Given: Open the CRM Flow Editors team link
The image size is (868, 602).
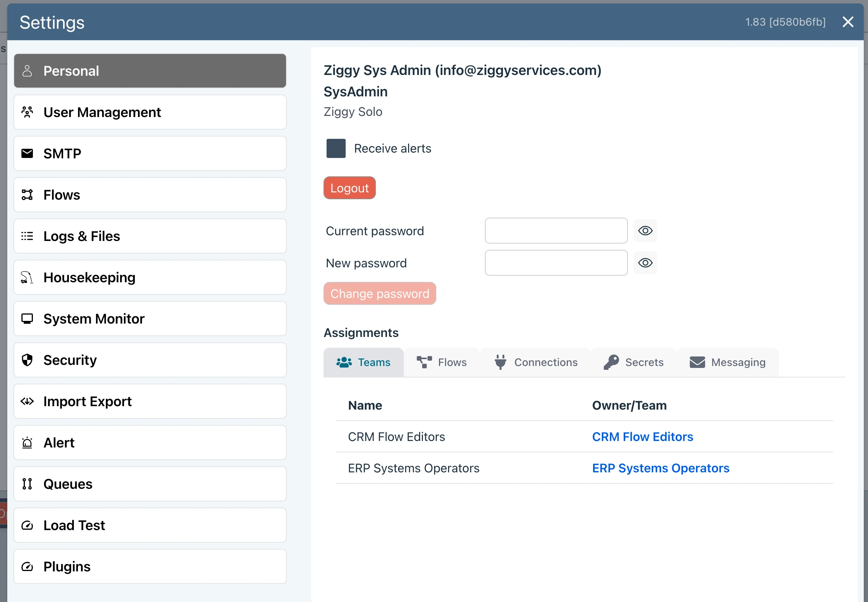Looking at the screenshot, I should click(x=642, y=437).
